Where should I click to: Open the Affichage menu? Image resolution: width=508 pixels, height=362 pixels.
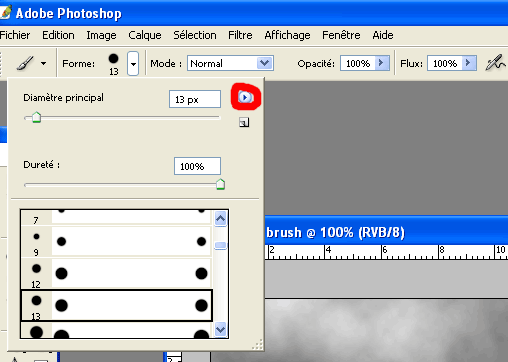click(x=287, y=35)
